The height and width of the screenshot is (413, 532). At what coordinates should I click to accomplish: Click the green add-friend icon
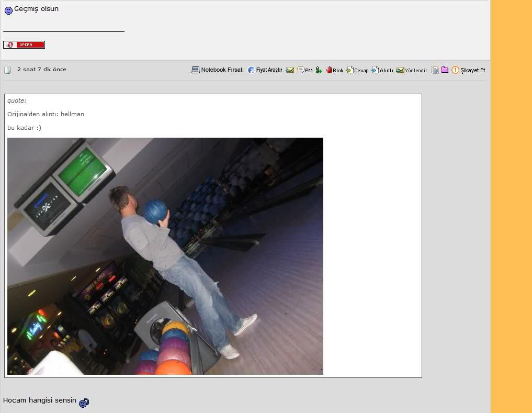319,70
